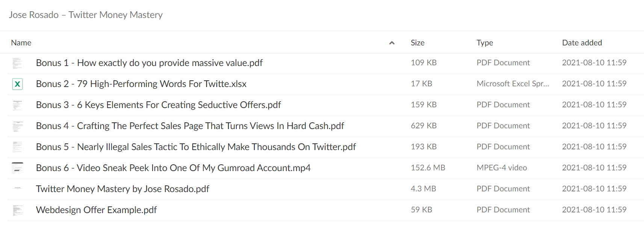Open Twitter Money Mastery by Jose Rosado.pdf
Image resolution: width=644 pixels, height=233 pixels.
click(122, 189)
